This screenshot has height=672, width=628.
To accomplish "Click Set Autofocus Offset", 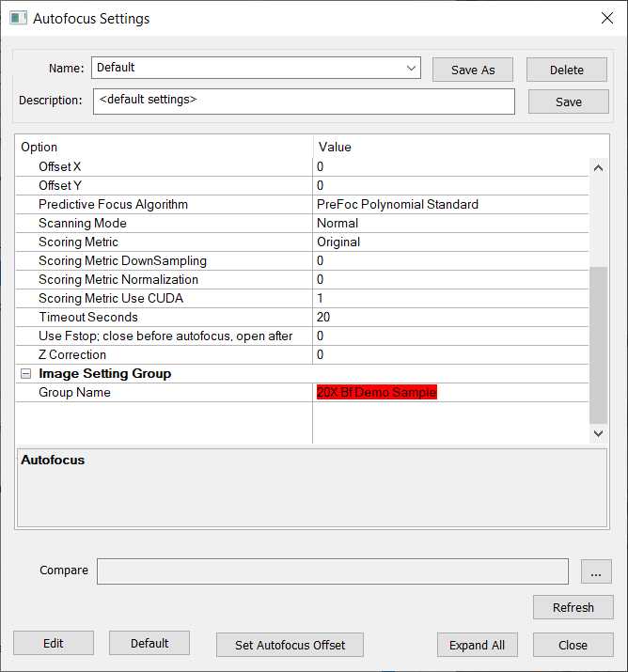I will [x=290, y=645].
